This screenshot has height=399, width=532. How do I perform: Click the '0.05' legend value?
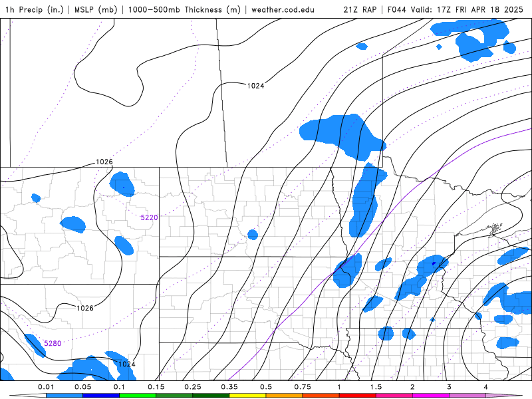(82, 387)
